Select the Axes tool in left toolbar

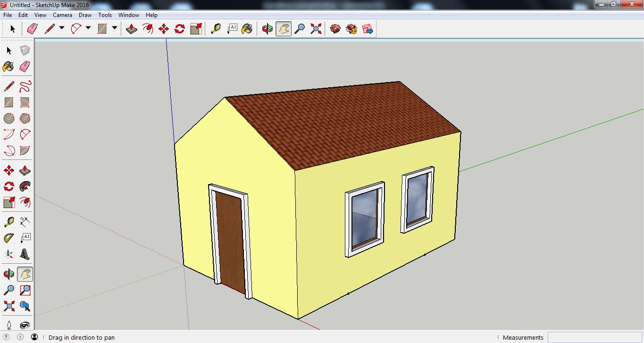(9, 254)
